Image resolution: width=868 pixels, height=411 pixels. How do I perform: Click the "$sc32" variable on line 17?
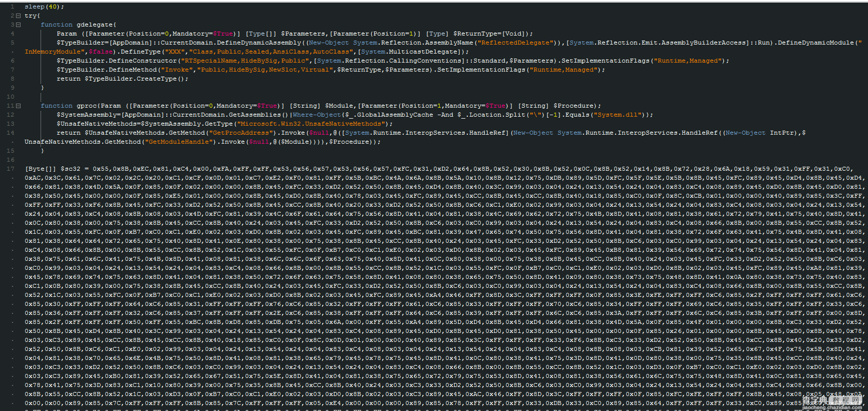tap(71, 169)
